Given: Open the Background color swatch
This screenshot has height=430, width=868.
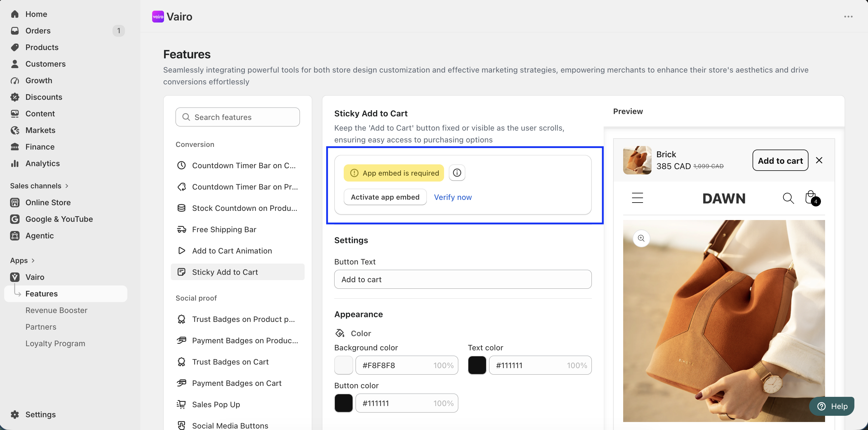Looking at the screenshot, I should coord(343,365).
